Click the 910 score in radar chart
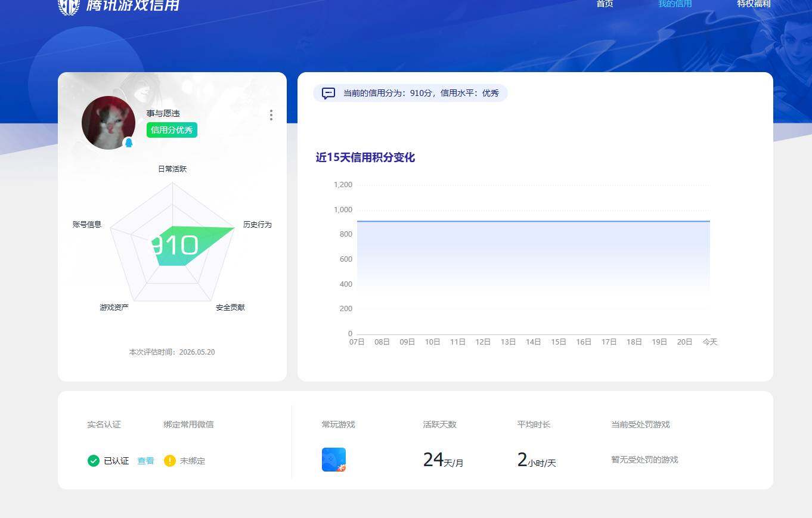Image resolution: width=812 pixels, height=518 pixels. [x=174, y=246]
